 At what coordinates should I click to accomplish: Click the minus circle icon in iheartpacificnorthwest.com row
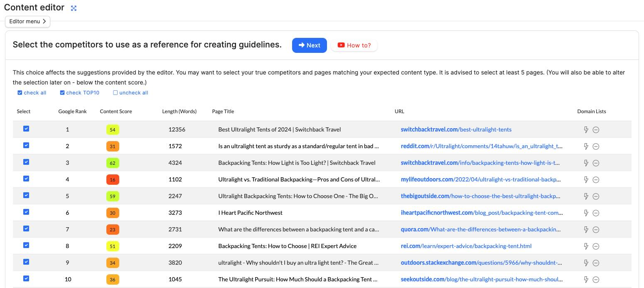tap(596, 213)
